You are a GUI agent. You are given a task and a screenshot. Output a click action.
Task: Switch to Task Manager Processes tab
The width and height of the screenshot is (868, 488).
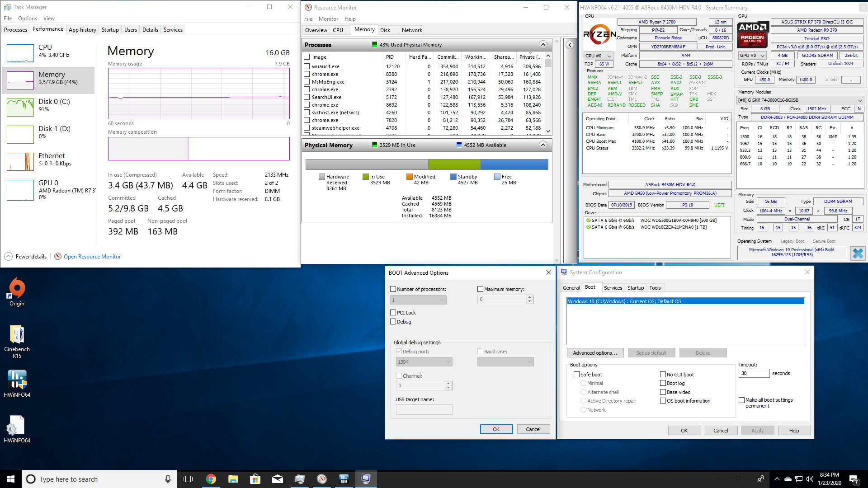point(15,30)
